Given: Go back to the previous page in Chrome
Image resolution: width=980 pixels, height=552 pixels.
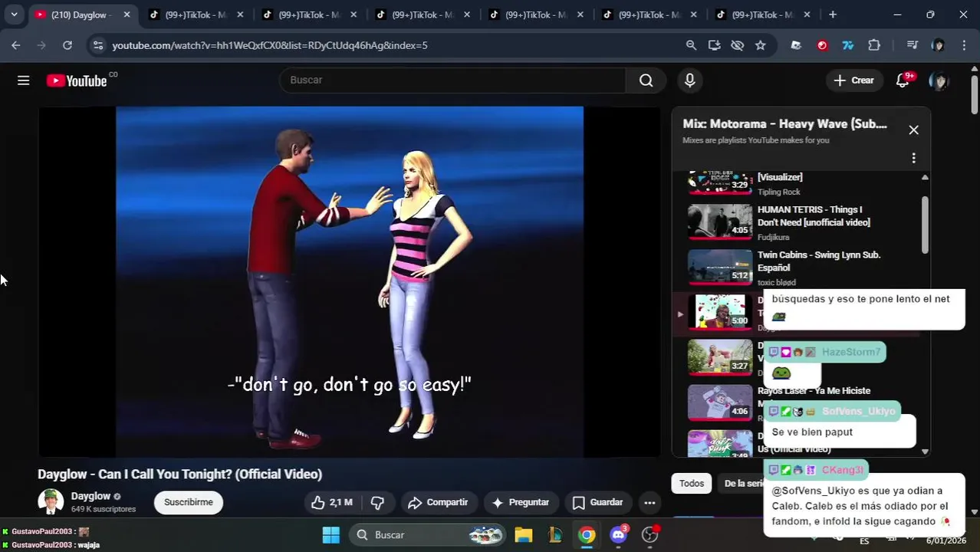Looking at the screenshot, I should click(16, 45).
